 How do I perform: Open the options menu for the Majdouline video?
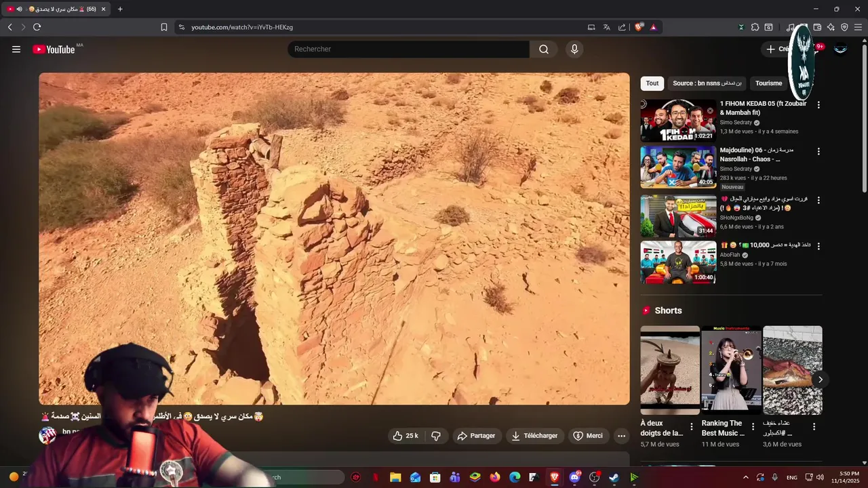tap(818, 151)
